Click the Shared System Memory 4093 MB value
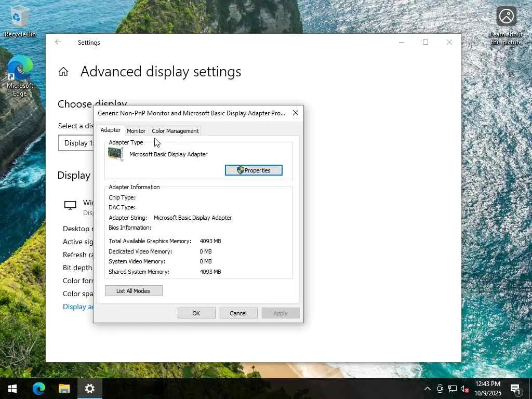Image resolution: width=532 pixels, height=399 pixels. pos(210,272)
